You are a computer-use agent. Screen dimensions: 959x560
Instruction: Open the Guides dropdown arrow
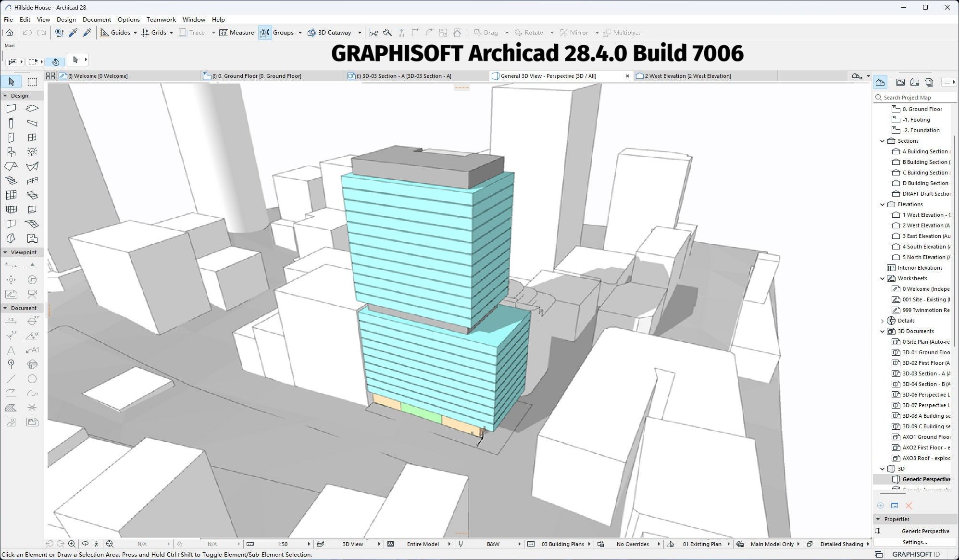(135, 33)
